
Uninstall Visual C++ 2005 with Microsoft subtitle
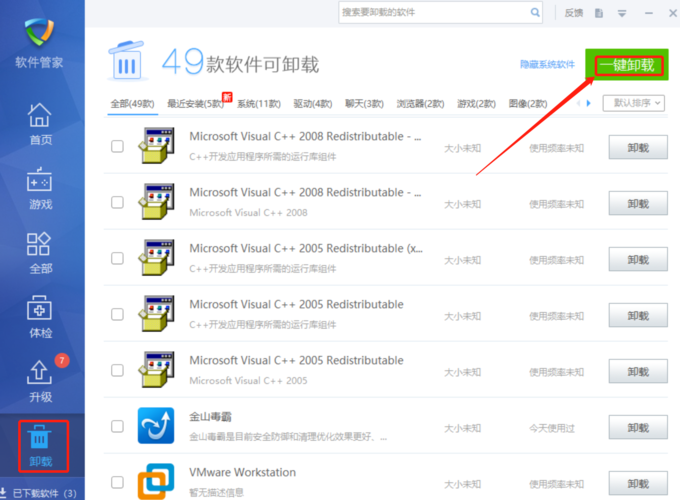click(638, 371)
